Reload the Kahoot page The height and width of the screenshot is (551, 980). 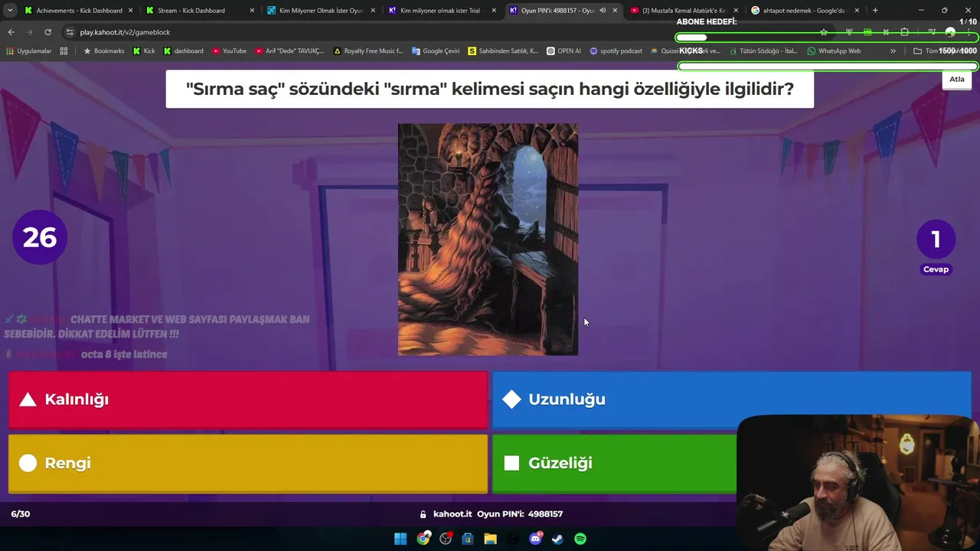click(x=47, y=32)
